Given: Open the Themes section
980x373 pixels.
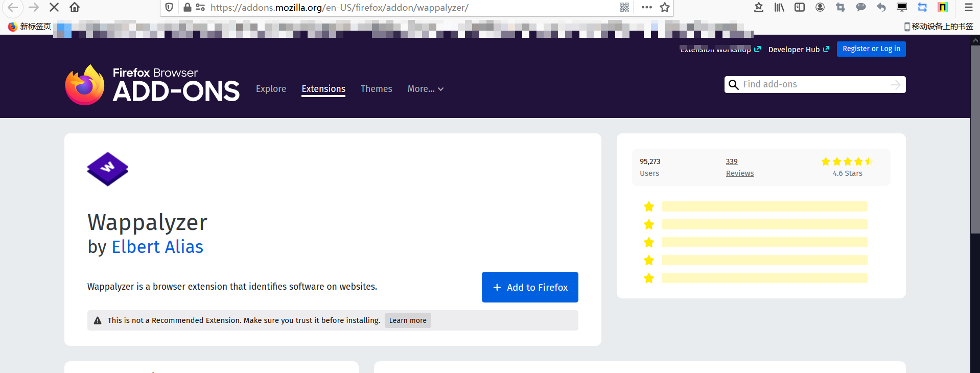Looking at the screenshot, I should point(376,89).
